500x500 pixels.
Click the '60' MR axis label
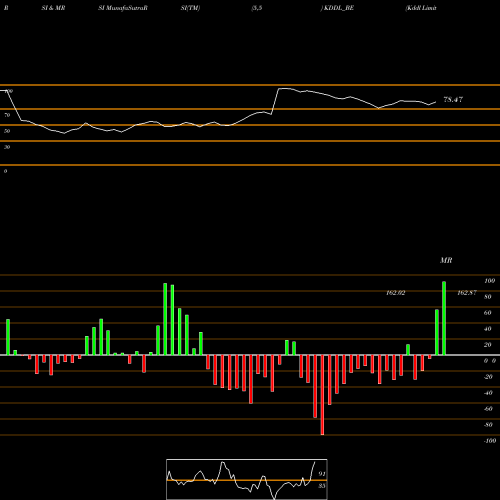pyautogui.click(x=488, y=313)
